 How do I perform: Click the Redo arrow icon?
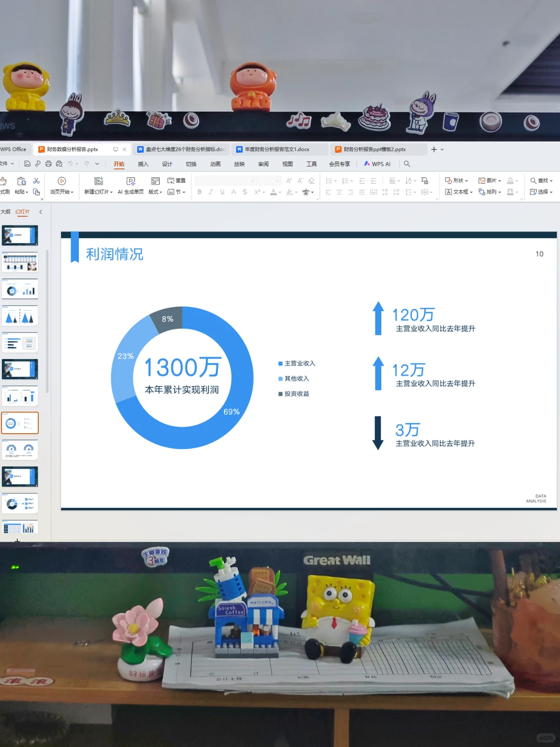[86, 164]
